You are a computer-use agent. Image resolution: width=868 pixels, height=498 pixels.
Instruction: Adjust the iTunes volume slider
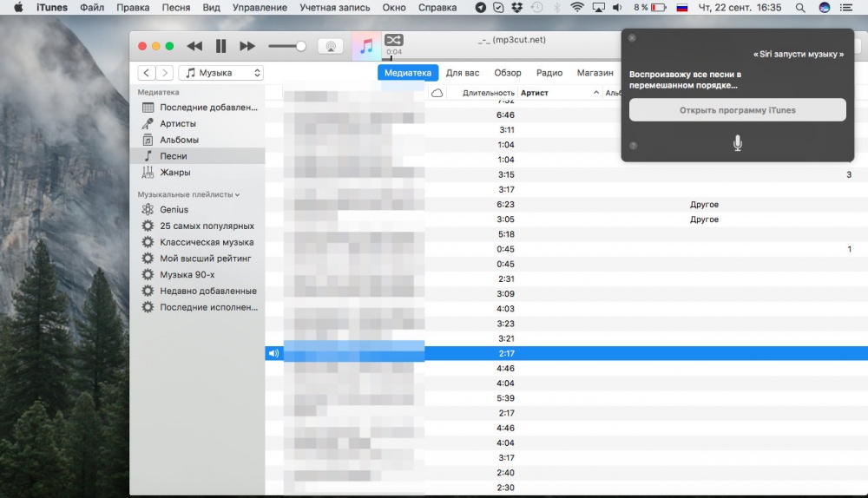point(287,47)
